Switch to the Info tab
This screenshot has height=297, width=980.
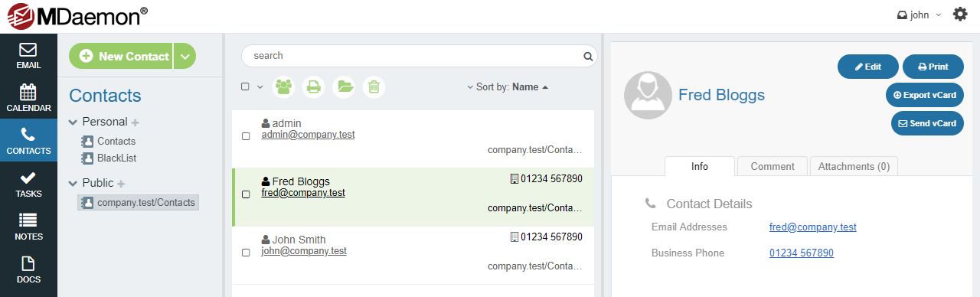point(700,166)
